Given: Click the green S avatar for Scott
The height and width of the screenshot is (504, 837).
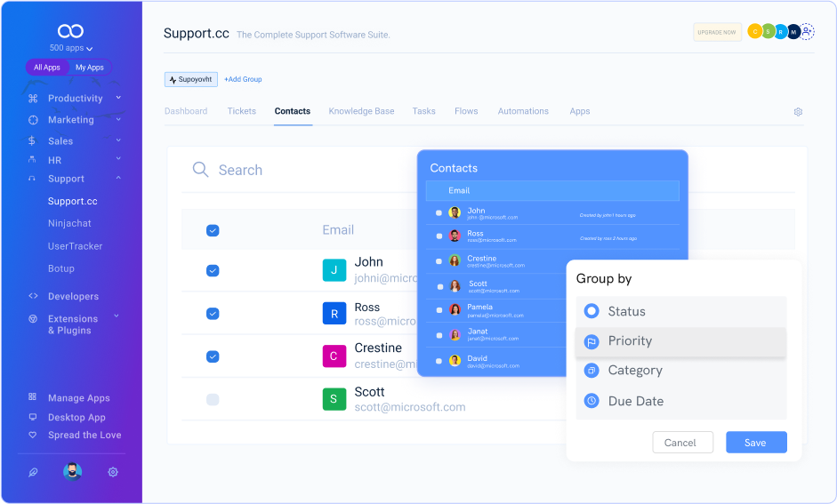Looking at the screenshot, I should 334,399.
